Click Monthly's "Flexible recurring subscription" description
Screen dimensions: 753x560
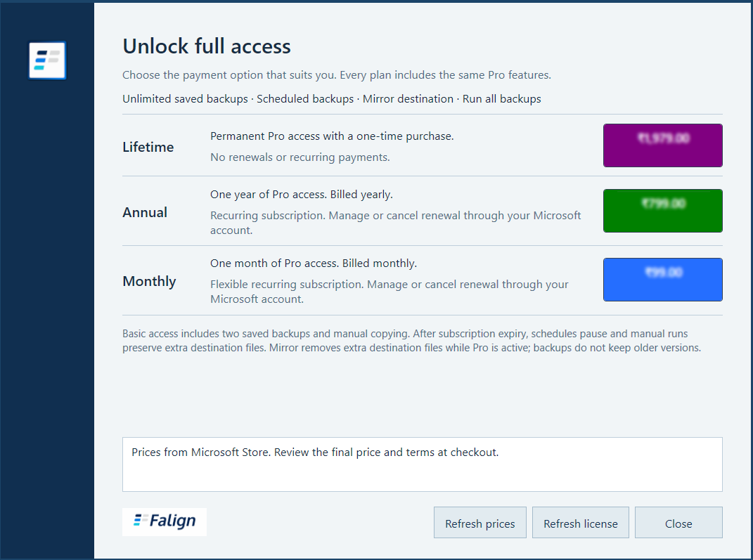[390, 292]
